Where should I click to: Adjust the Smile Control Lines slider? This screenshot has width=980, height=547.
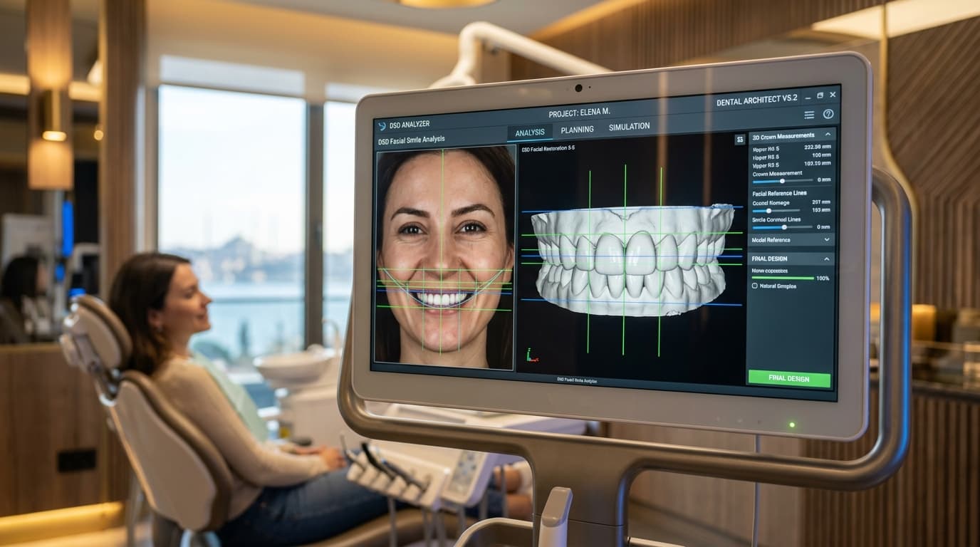(784, 227)
